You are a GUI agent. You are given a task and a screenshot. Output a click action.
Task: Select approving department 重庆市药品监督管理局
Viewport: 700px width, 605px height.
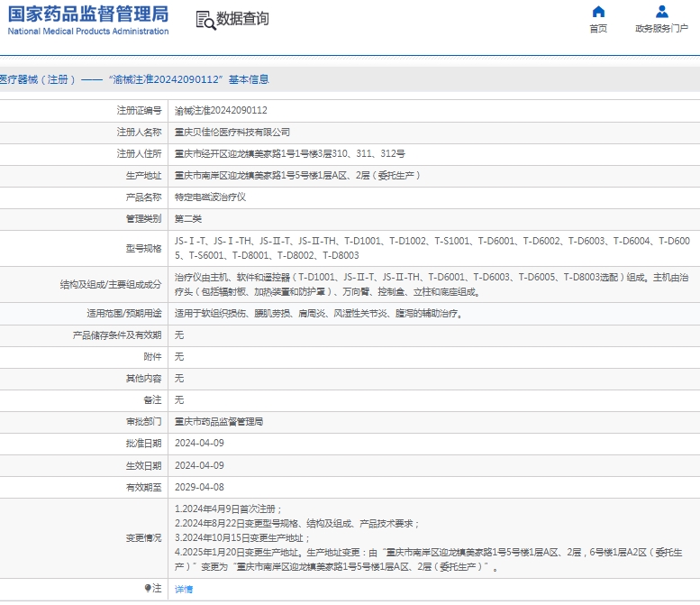click(x=219, y=422)
